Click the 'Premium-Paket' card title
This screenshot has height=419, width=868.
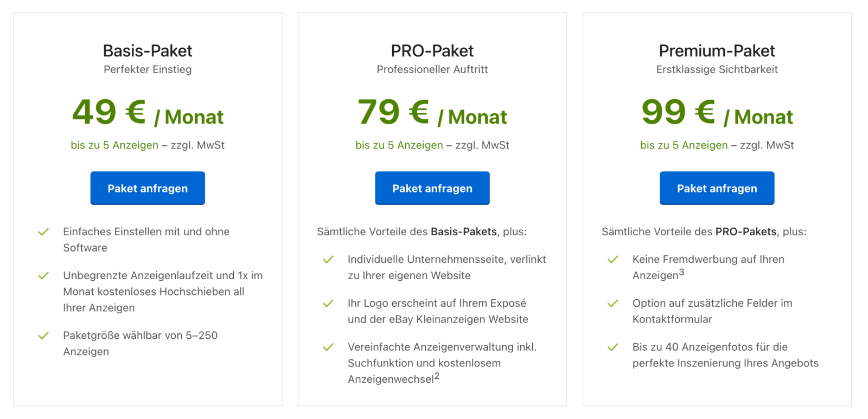pos(717,51)
